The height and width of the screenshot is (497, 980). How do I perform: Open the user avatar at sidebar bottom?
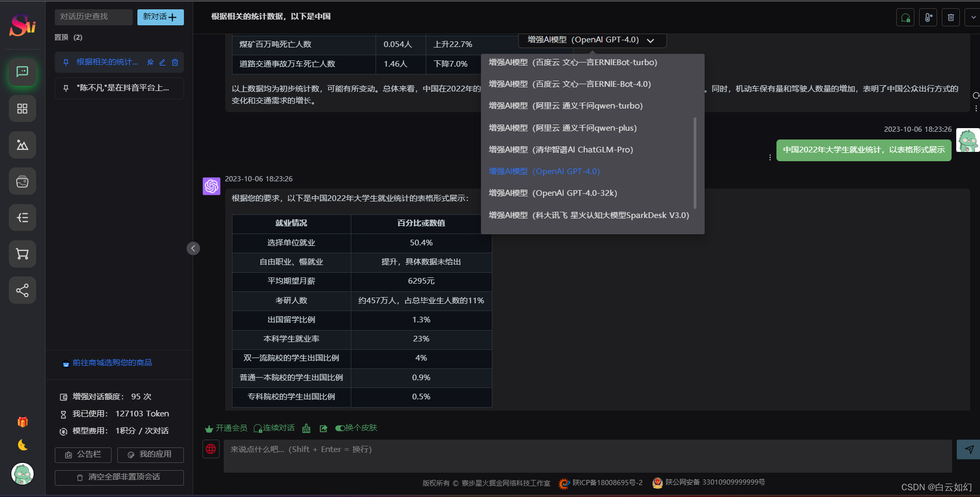(22, 474)
